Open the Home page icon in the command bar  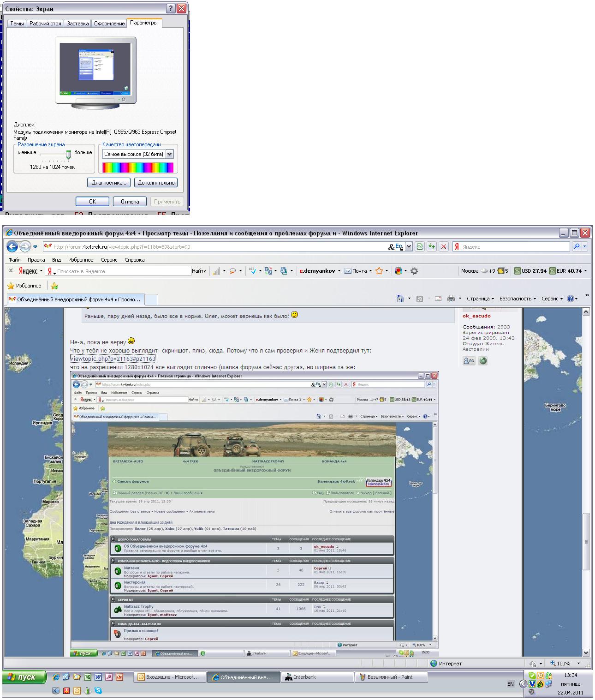click(x=400, y=299)
